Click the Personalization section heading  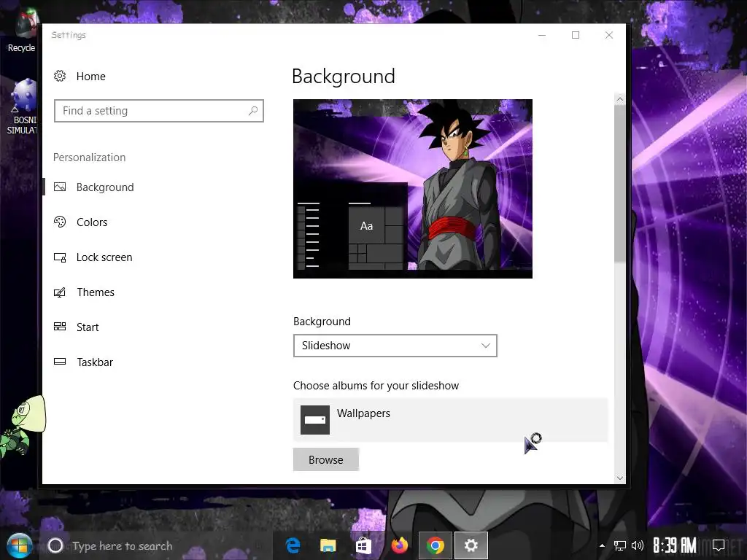[x=89, y=157]
